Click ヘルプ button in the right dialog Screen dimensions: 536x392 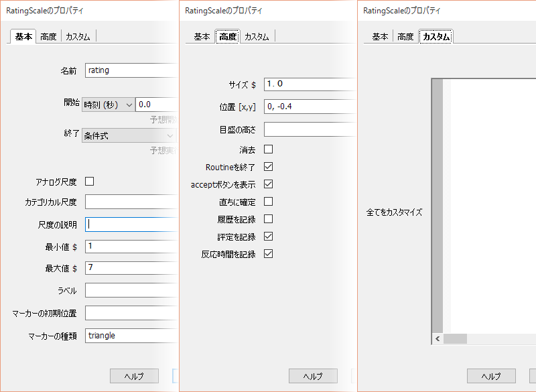click(x=491, y=376)
